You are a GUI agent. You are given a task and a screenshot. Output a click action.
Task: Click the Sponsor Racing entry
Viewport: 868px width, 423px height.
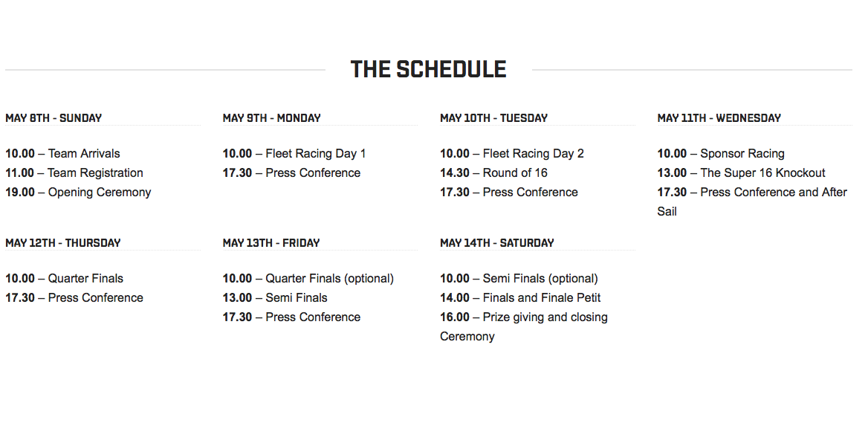[721, 153]
